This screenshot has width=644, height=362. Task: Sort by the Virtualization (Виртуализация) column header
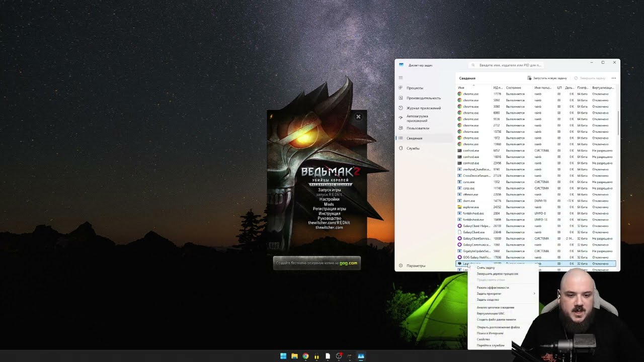603,87
